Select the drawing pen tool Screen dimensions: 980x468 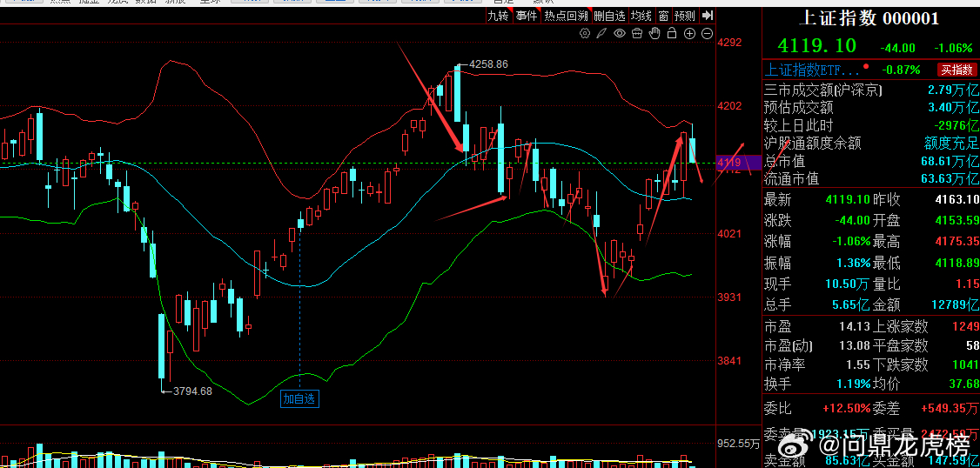coord(601,33)
